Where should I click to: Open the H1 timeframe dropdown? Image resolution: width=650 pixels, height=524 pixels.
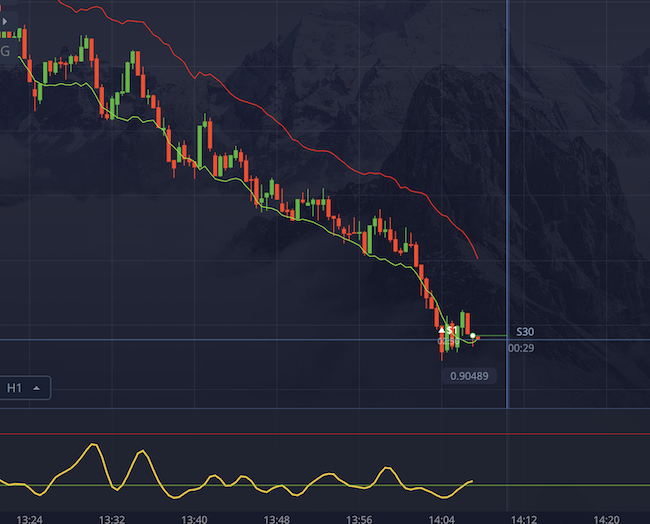click(25, 387)
